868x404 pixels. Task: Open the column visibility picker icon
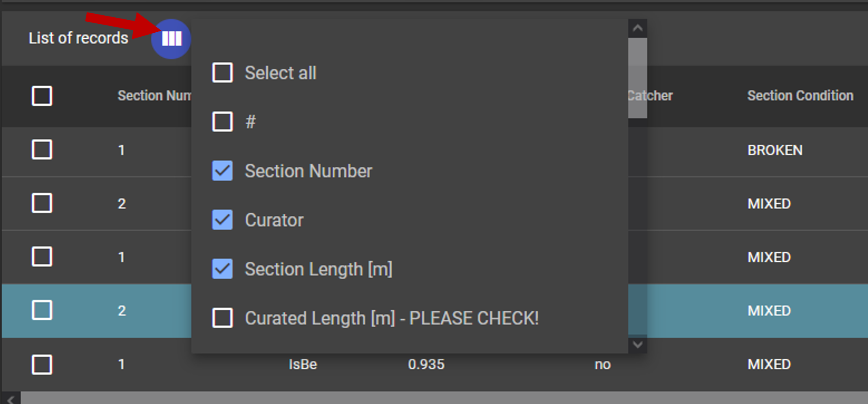pyautogui.click(x=170, y=39)
